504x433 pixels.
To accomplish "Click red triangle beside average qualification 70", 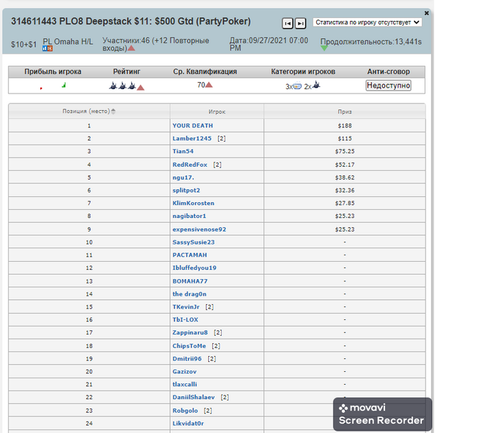I will point(209,86).
